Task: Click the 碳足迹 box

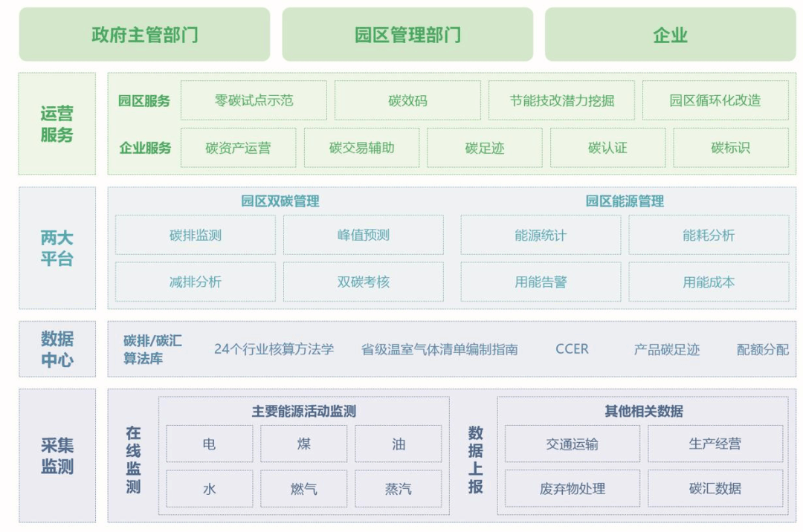Action: [485, 148]
